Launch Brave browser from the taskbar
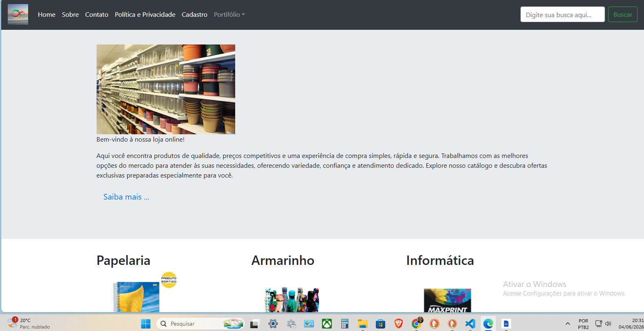Viewport: 644px width, 331px height. tap(399, 324)
